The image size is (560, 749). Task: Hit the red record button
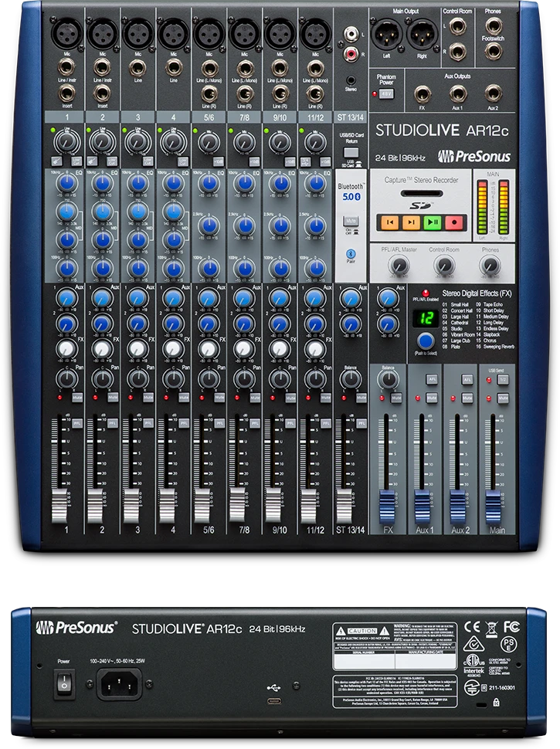click(x=454, y=222)
